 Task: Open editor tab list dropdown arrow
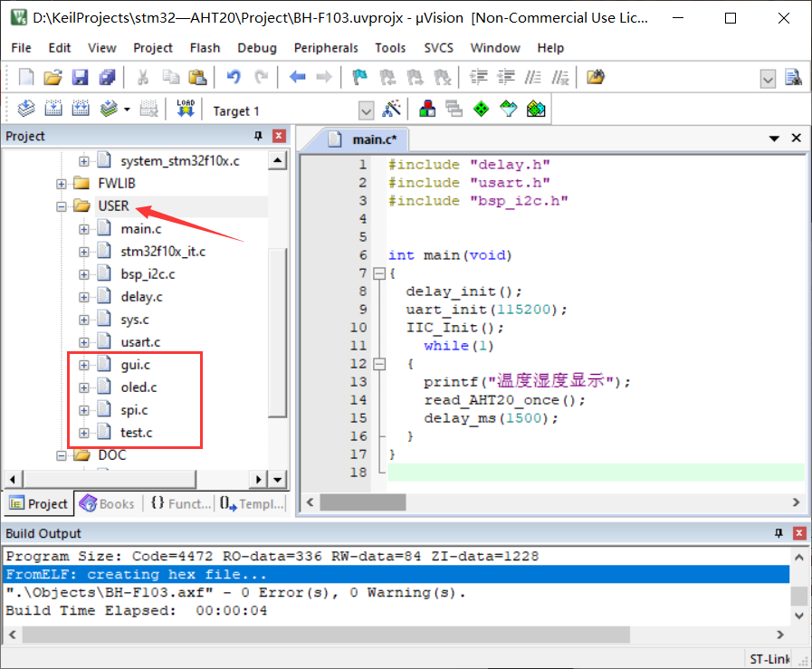pyautogui.click(x=774, y=139)
